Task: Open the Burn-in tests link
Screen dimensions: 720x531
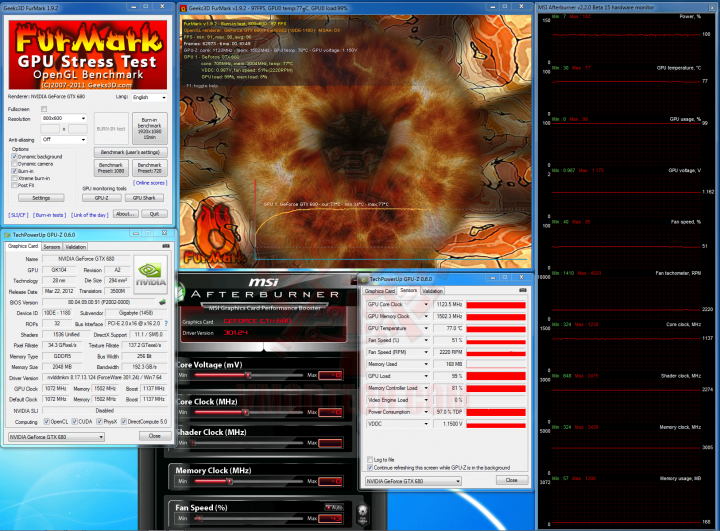Action: point(50,215)
